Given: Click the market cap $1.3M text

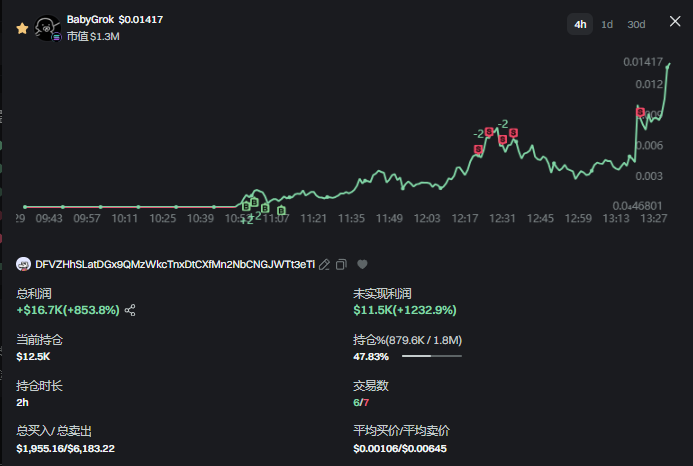Looking at the screenshot, I should coord(93,36).
